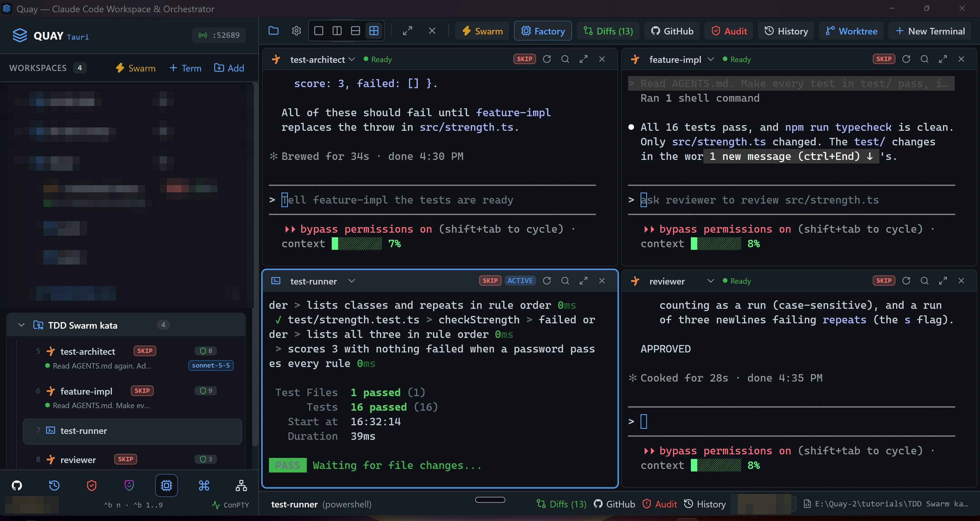Restart the test-architect terminal

click(x=547, y=59)
